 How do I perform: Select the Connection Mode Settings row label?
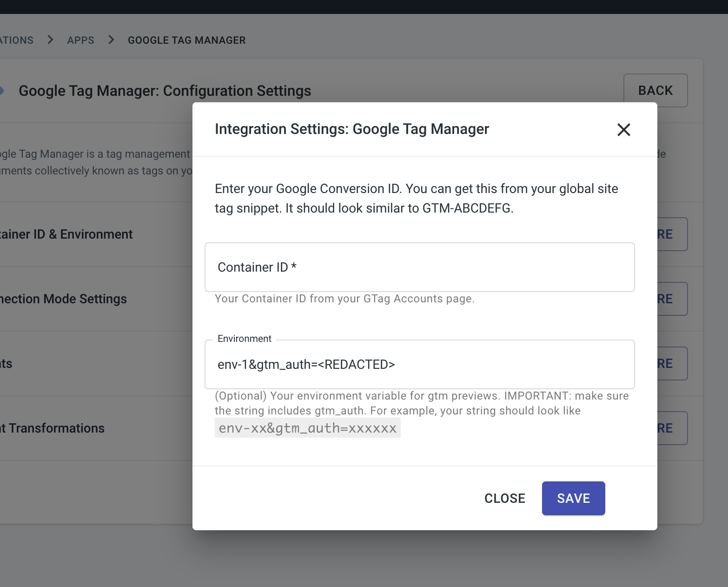point(63,299)
